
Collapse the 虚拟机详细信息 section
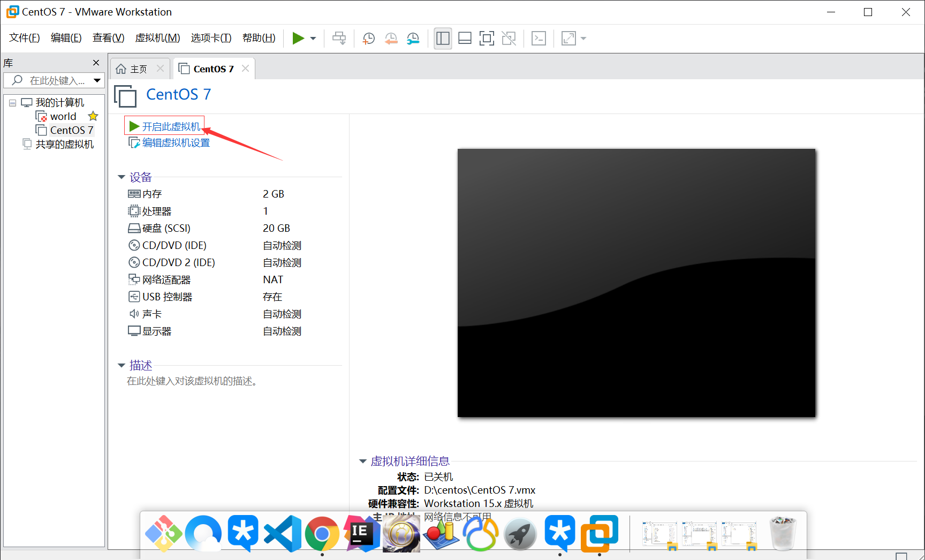point(362,461)
